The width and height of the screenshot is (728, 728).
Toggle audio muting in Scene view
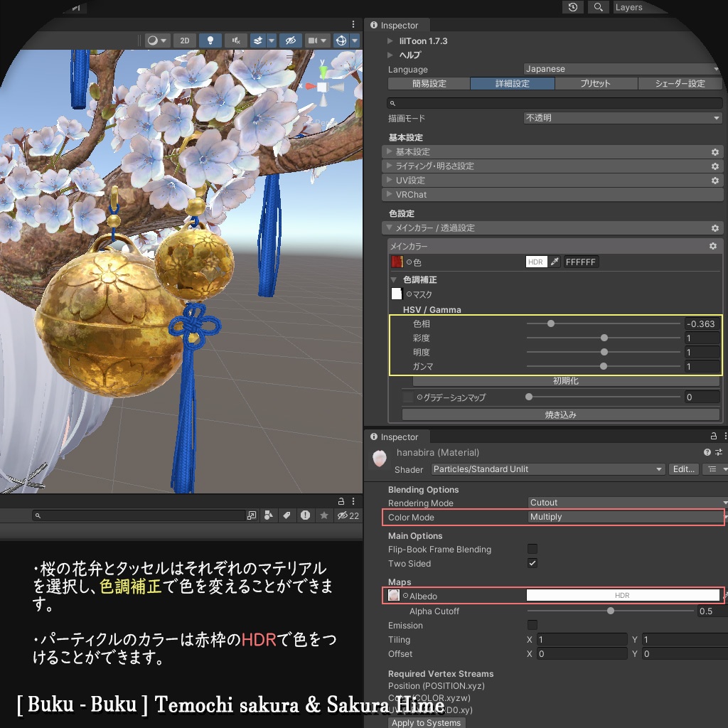click(x=236, y=41)
